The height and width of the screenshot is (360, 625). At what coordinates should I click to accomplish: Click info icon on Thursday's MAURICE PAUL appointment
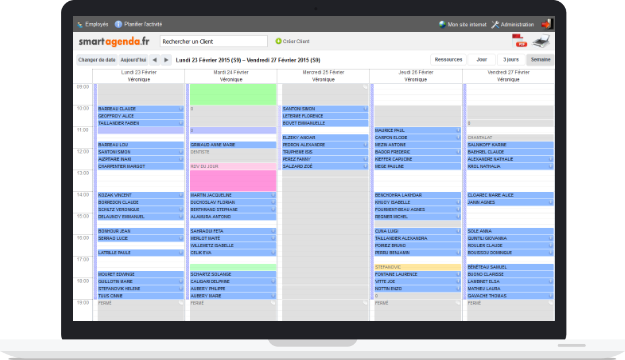click(x=458, y=130)
